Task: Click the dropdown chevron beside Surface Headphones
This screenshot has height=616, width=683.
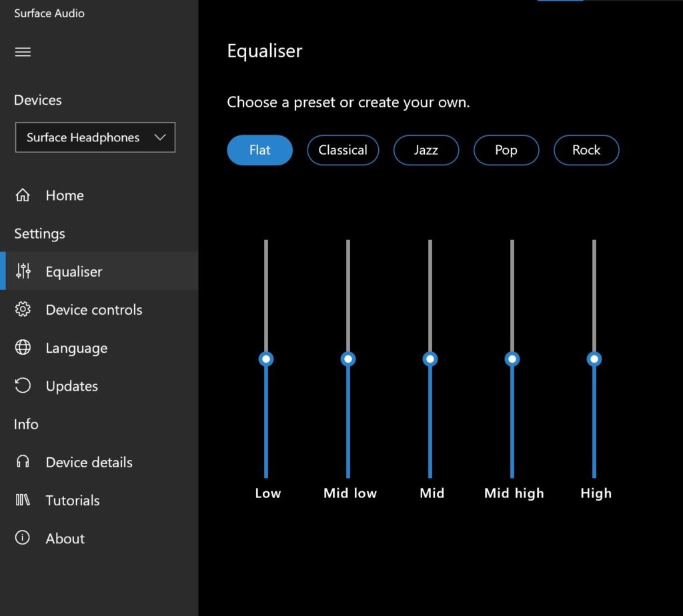Action: pyautogui.click(x=160, y=137)
